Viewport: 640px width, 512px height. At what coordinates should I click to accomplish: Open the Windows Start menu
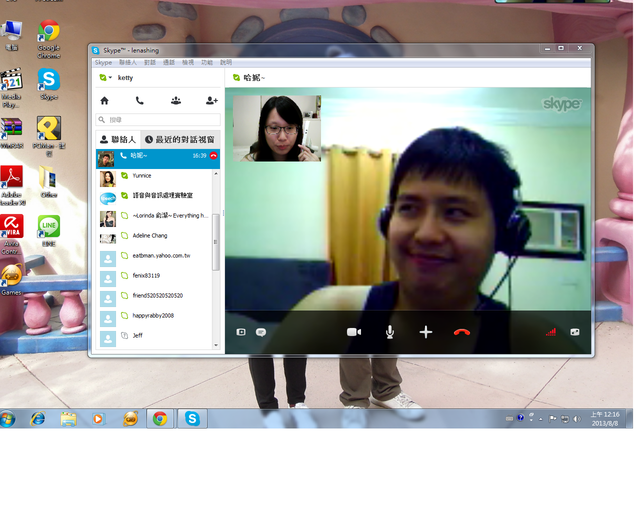point(7,419)
